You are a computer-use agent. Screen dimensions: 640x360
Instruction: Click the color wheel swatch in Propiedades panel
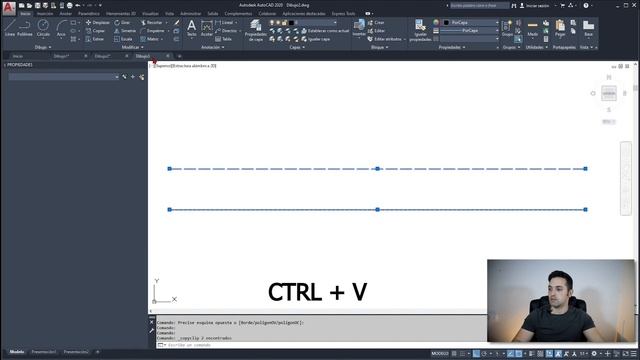tap(436, 22)
